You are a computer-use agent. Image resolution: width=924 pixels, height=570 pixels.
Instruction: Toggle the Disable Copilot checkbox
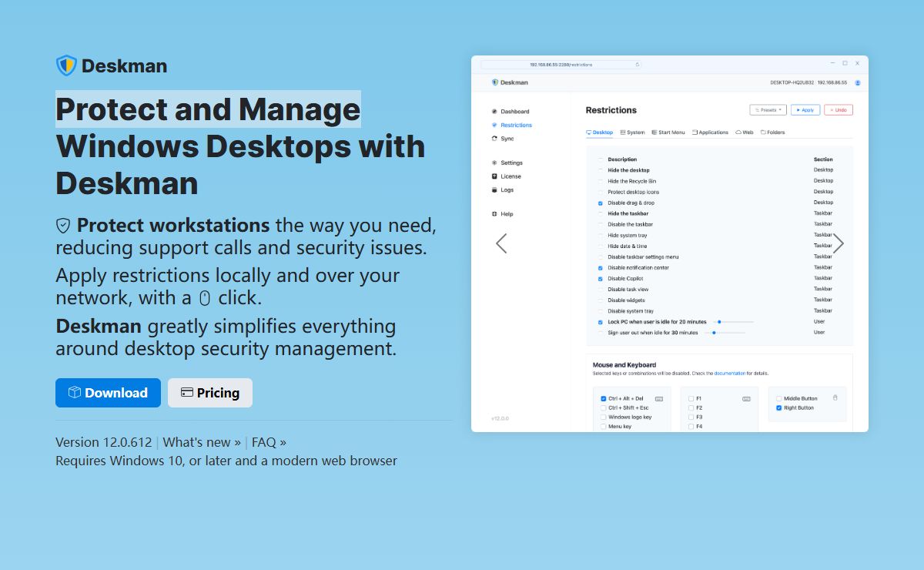coord(601,279)
